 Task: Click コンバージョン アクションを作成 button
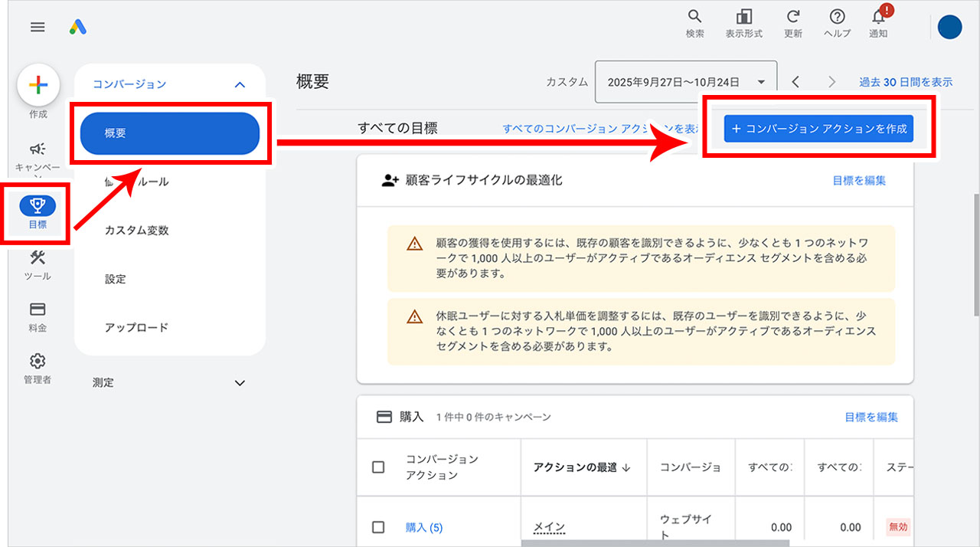tap(818, 129)
